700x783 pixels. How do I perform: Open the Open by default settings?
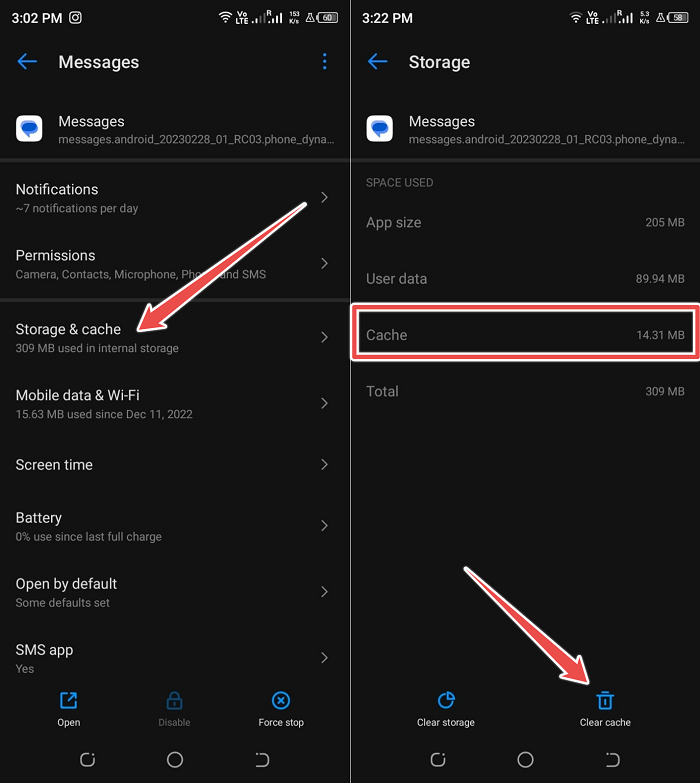175,592
